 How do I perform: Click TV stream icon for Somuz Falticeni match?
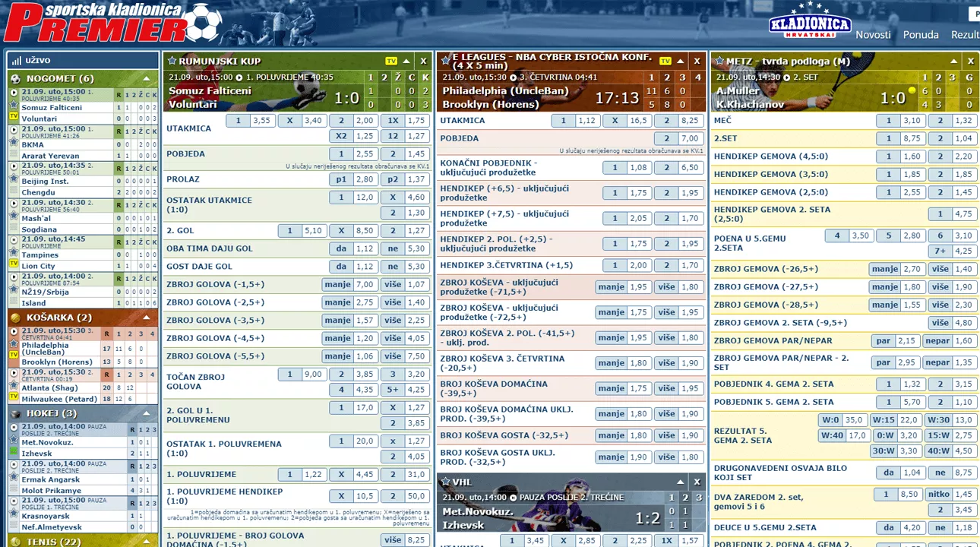coord(13,115)
